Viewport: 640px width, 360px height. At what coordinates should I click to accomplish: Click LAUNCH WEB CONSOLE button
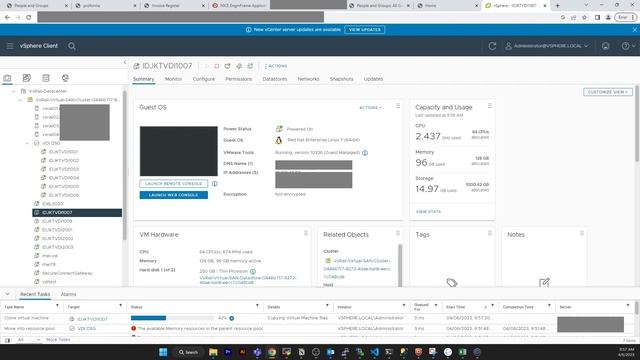(173, 195)
